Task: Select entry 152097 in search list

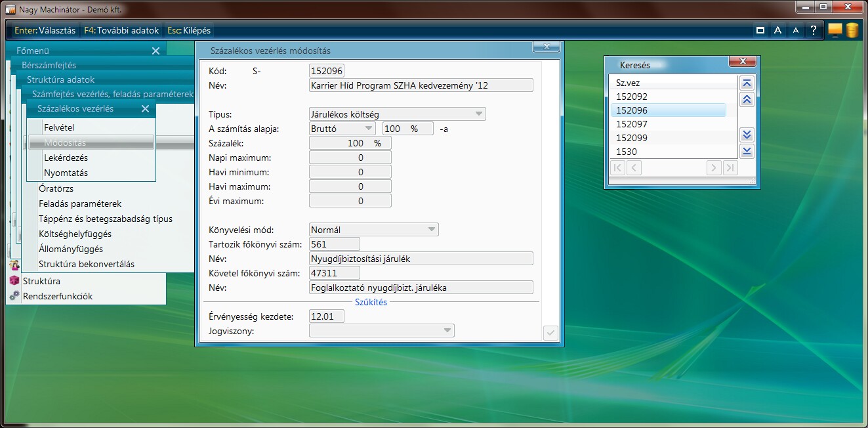Action: click(x=632, y=124)
